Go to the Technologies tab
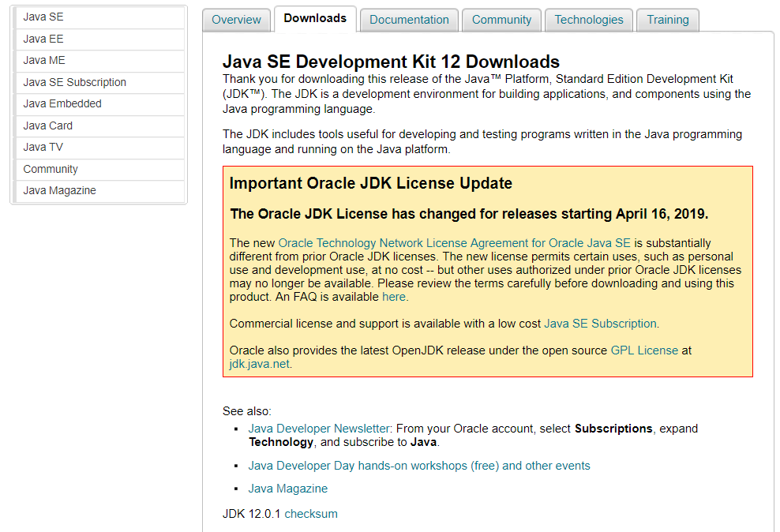This screenshot has height=532, width=780. (x=588, y=20)
